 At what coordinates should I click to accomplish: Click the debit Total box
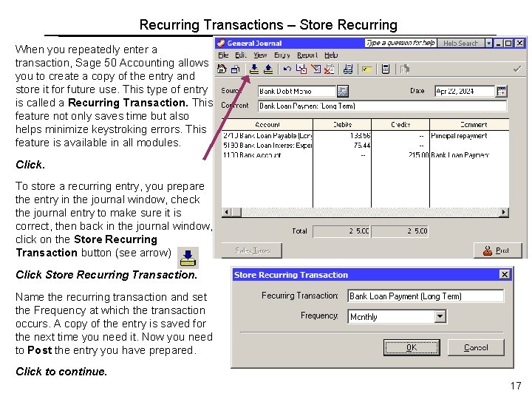click(x=341, y=231)
